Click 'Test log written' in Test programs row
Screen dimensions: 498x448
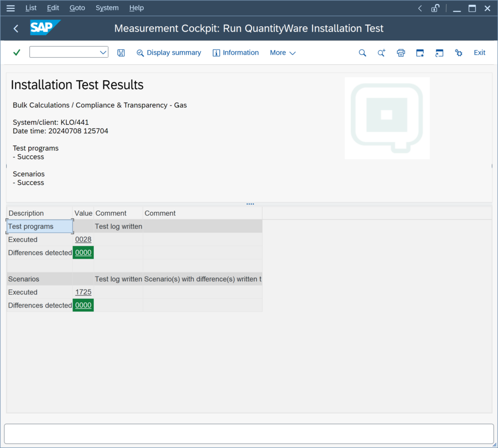pyautogui.click(x=119, y=226)
